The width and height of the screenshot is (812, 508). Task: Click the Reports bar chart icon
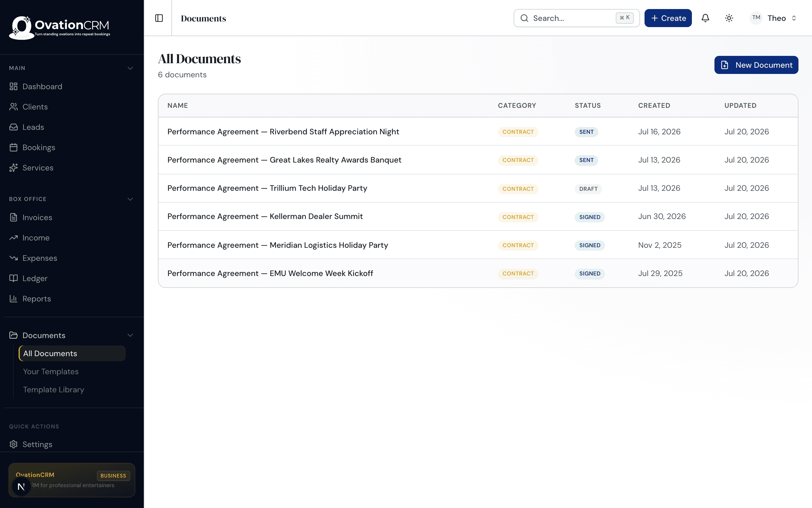point(14,299)
